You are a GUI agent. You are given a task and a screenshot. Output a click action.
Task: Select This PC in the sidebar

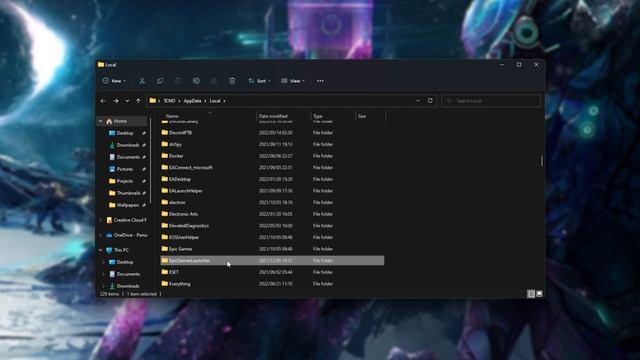click(x=121, y=250)
